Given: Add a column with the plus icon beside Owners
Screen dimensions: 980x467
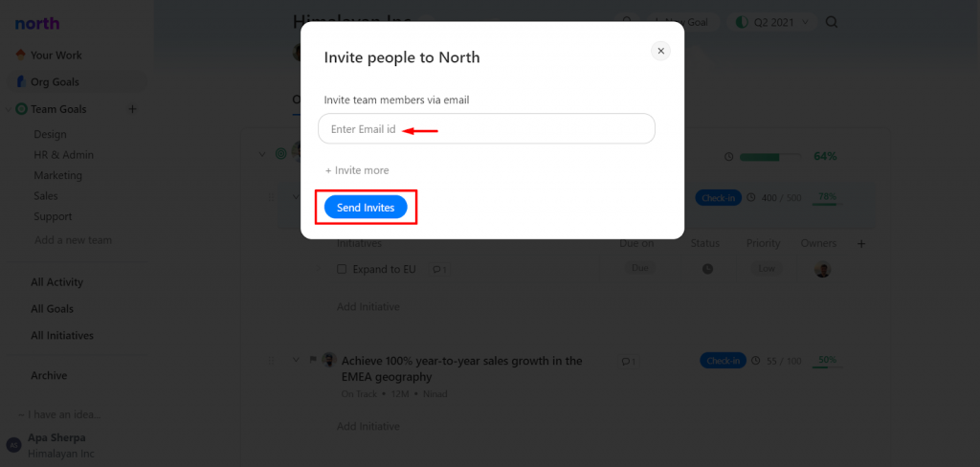Looking at the screenshot, I should point(861,244).
